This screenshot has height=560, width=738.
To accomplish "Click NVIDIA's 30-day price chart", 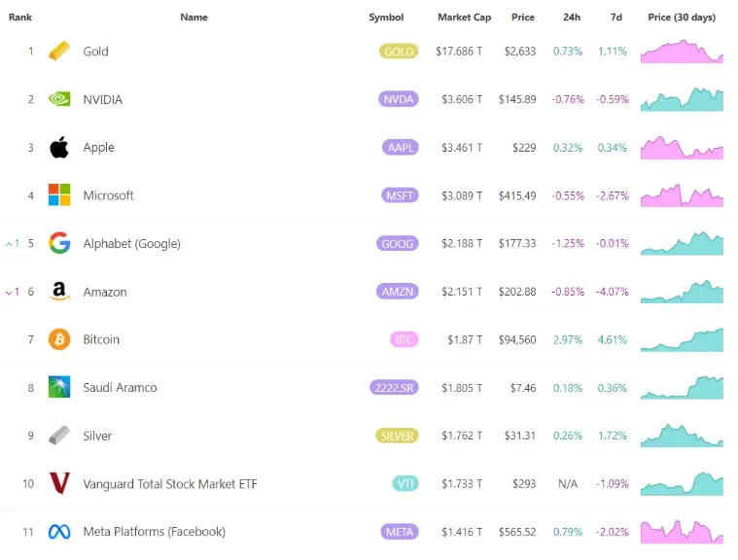I will pyautogui.click(x=682, y=99).
